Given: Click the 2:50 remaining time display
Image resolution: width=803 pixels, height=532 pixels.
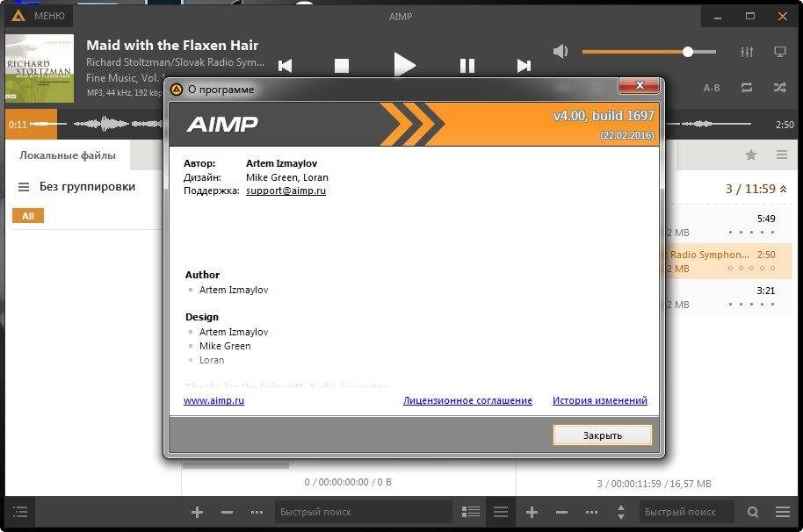Looking at the screenshot, I should click(784, 125).
